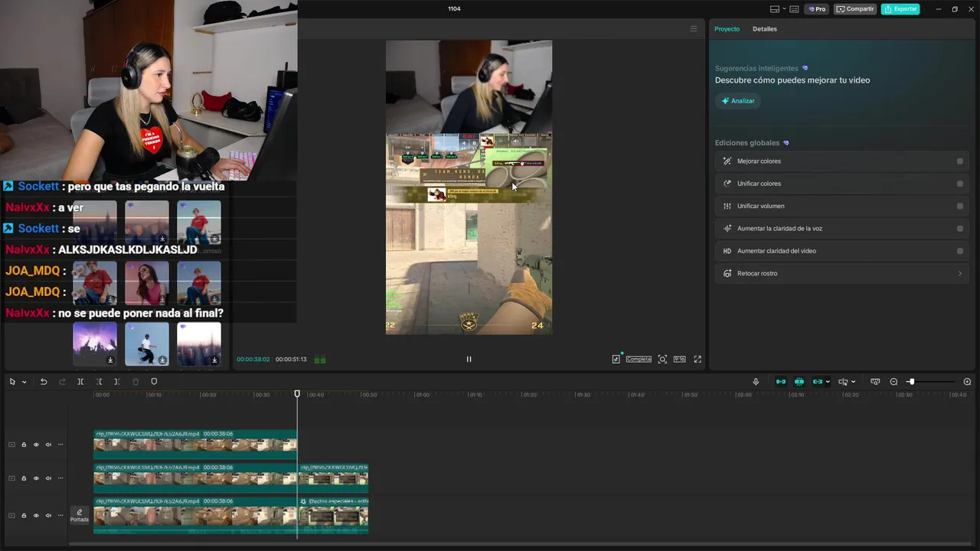Open more options for top track
Image resolution: width=980 pixels, height=551 pixels.
click(x=60, y=445)
